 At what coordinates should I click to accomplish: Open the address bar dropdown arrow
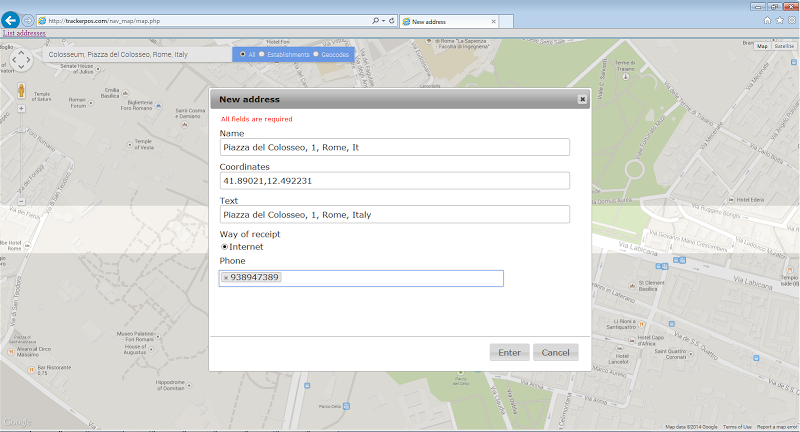point(383,21)
